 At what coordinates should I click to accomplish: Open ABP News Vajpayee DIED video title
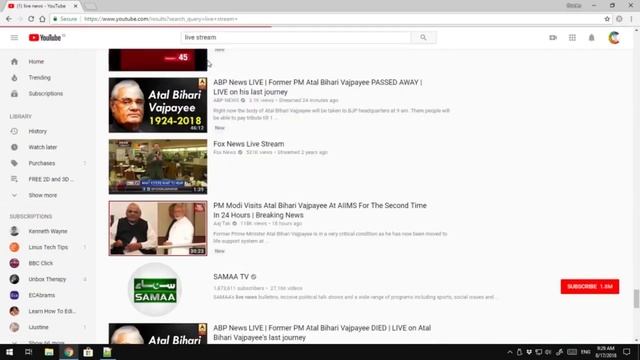pos(322,333)
